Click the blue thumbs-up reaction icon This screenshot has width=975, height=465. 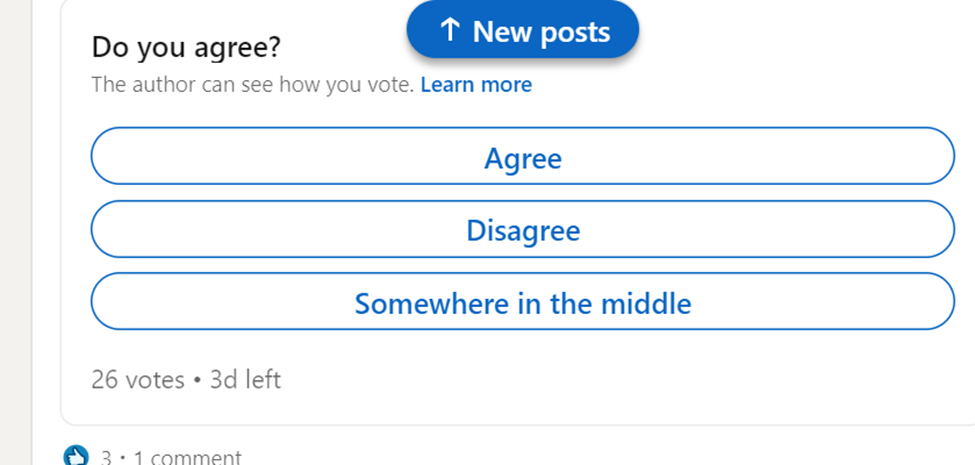76,457
